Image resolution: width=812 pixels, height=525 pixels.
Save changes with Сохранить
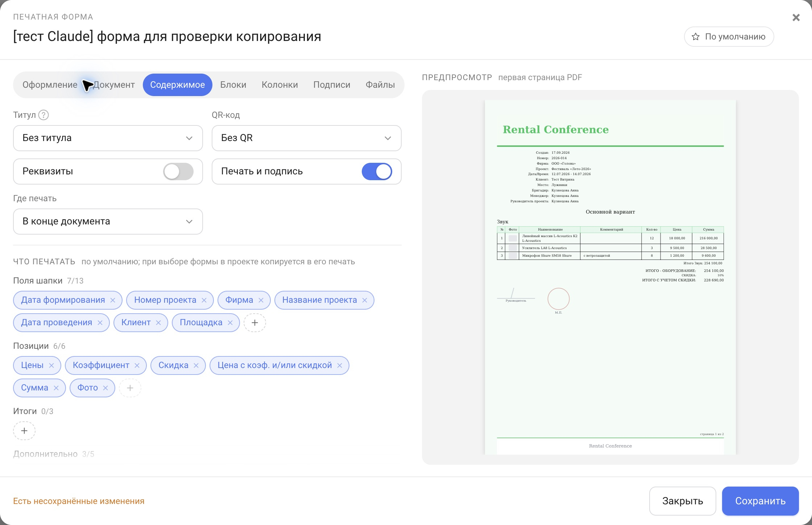click(x=761, y=501)
